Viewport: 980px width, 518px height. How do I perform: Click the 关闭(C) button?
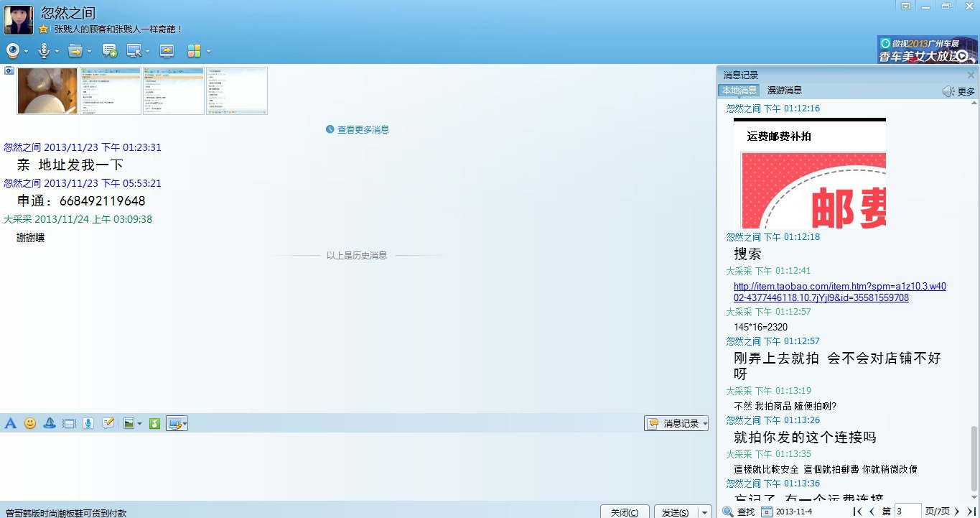[625, 512]
